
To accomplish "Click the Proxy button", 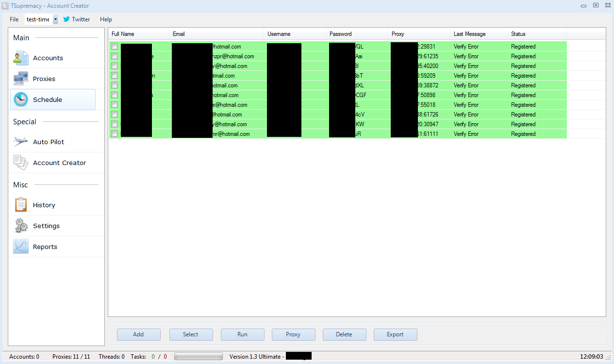I will point(294,334).
